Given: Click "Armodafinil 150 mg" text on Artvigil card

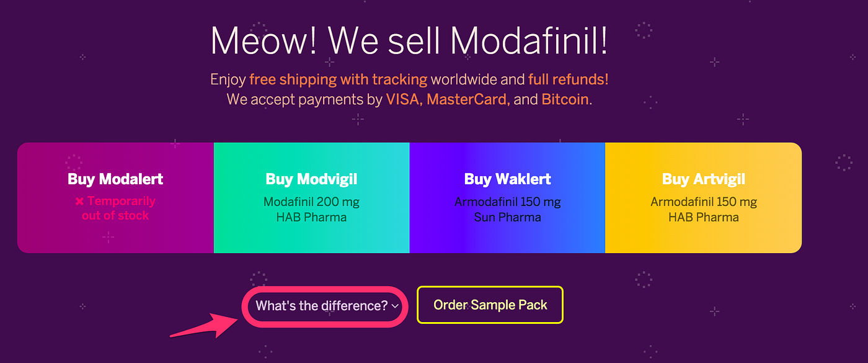Looking at the screenshot, I should point(703,201).
